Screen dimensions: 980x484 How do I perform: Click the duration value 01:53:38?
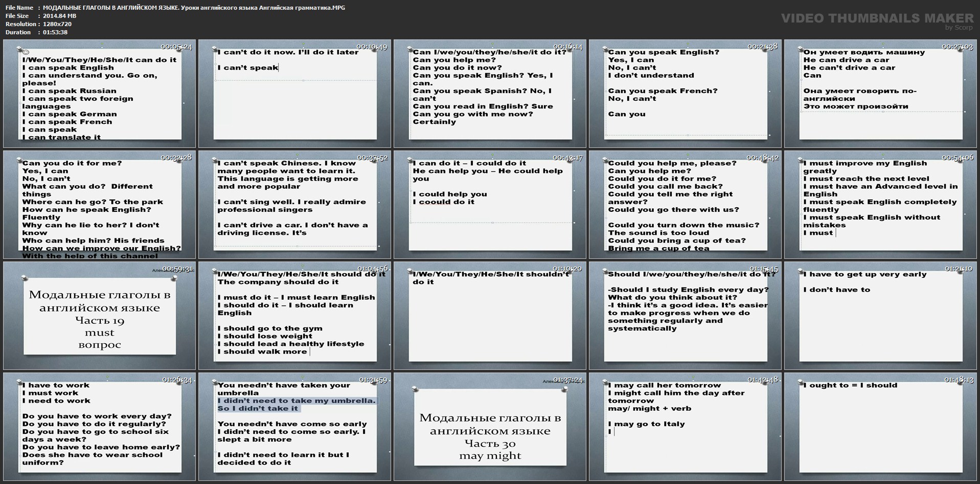pos(55,32)
